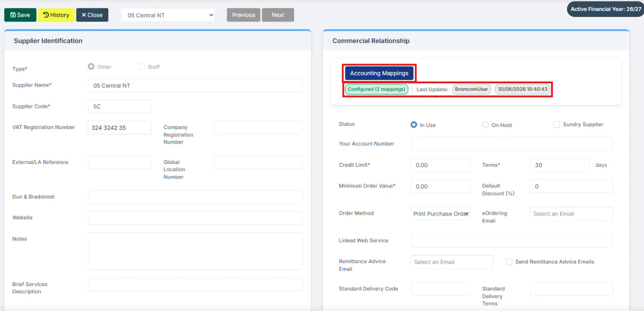Open the History log
644x311 pixels.
[x=56, y=15]
